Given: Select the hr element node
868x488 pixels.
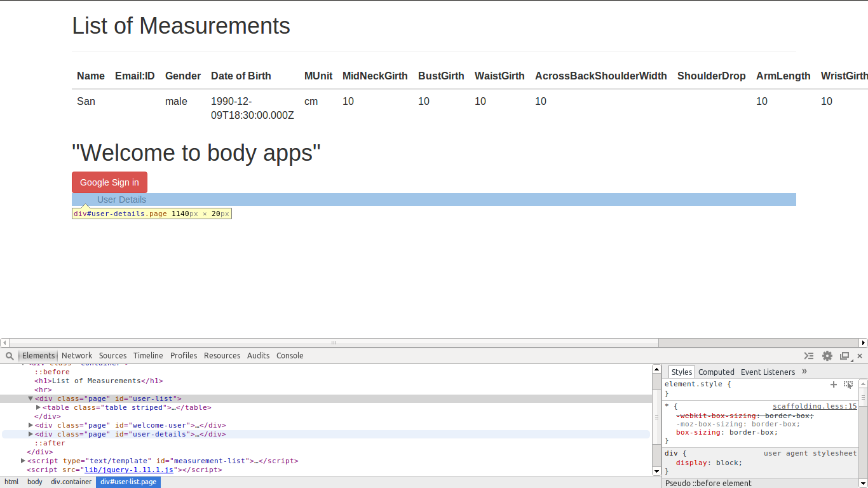Looking at the screenshot, I should pos(43,390).
